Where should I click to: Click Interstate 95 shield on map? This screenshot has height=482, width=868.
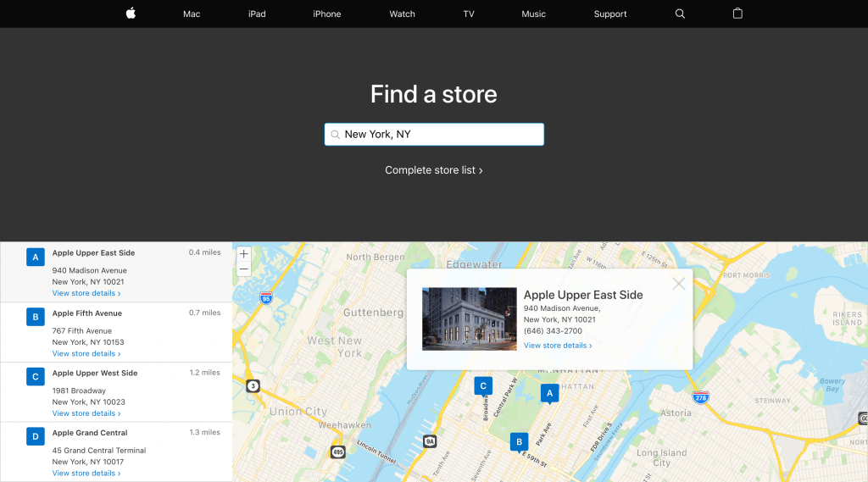pos(266,298)
